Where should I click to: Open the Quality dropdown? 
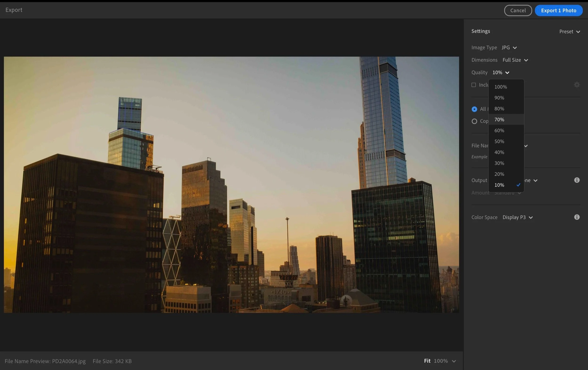tap(500, 72)
